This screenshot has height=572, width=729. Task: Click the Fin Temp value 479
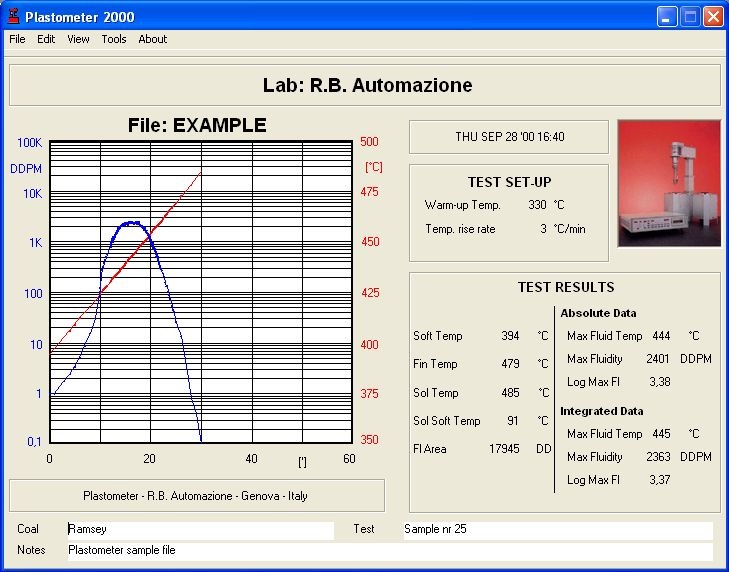pyautogui.click(x=510, y=364)
